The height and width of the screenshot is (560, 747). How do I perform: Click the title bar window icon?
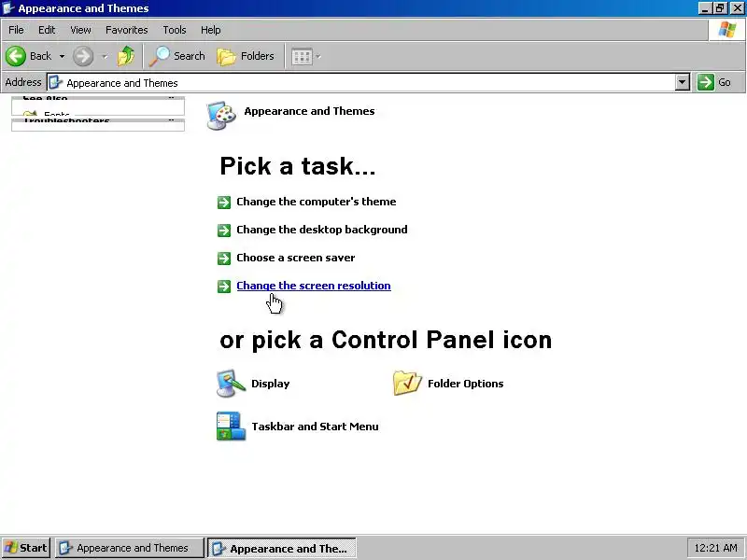8,8
